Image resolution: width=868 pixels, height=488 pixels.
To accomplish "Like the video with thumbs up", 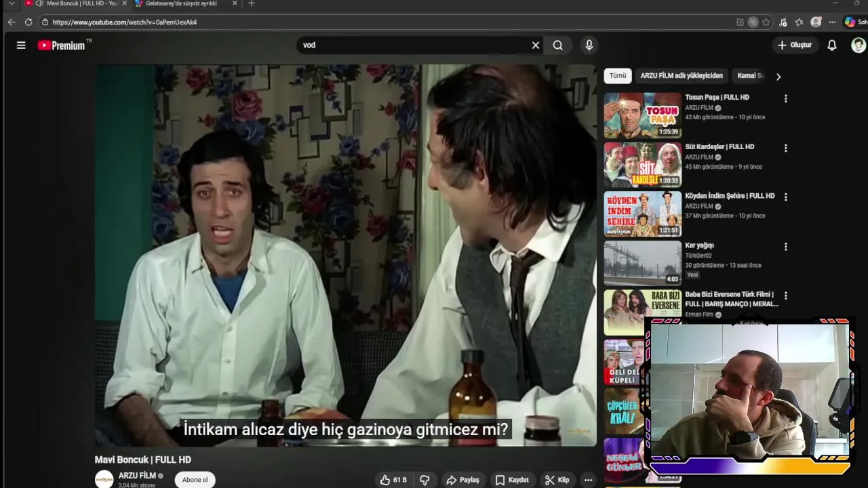I will point(393,480).
